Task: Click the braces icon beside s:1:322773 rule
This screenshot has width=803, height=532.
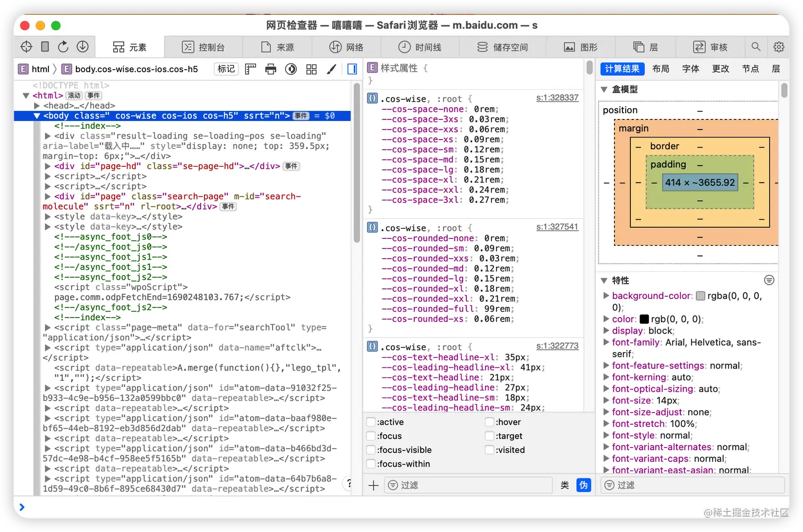Action: pos(373,347)
